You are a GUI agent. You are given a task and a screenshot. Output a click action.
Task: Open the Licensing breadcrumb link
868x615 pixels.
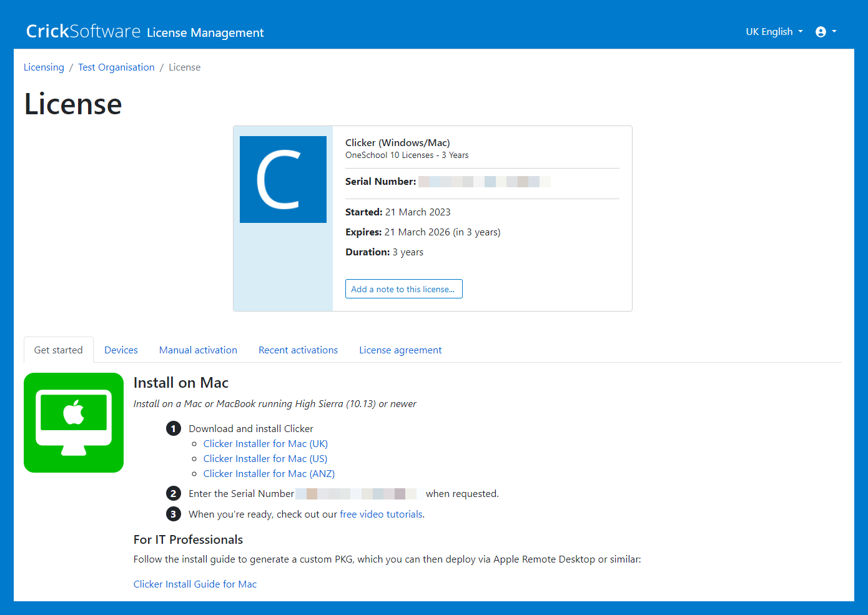(44, 67)
